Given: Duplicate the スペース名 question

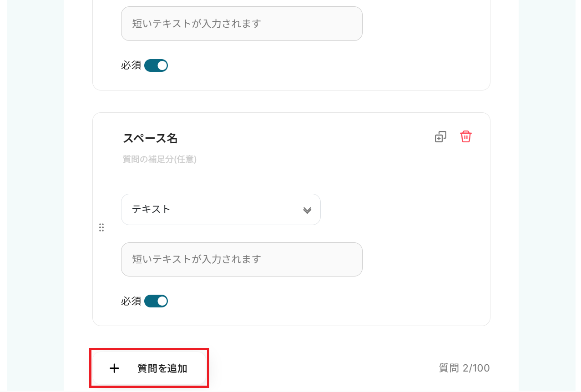Looking at the screenshot, I should (440, 137).
